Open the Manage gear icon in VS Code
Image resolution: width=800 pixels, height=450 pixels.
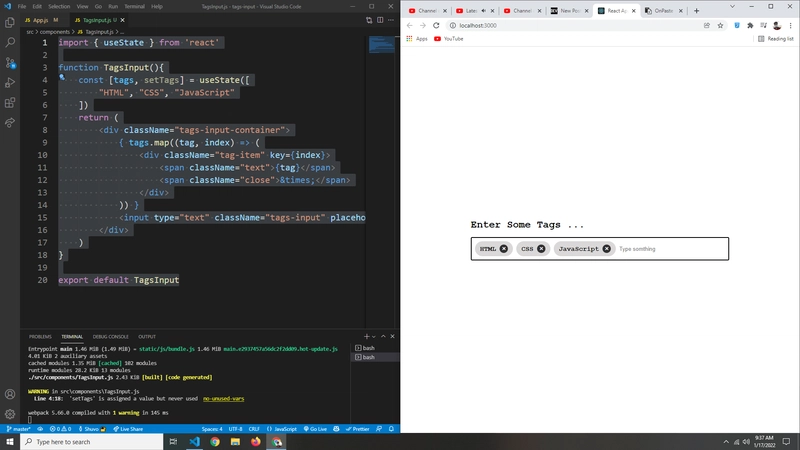click(x=10, y=414)
